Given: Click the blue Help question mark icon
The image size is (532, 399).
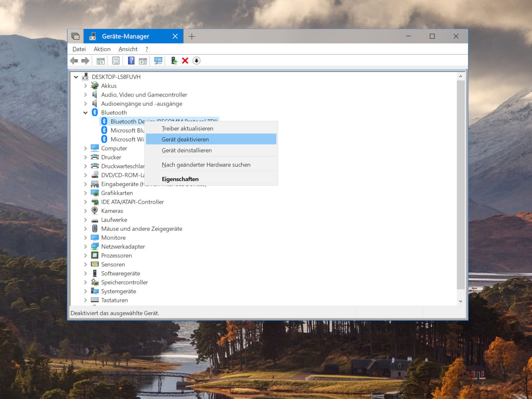Looking at the screenshot, I should 131,61.
